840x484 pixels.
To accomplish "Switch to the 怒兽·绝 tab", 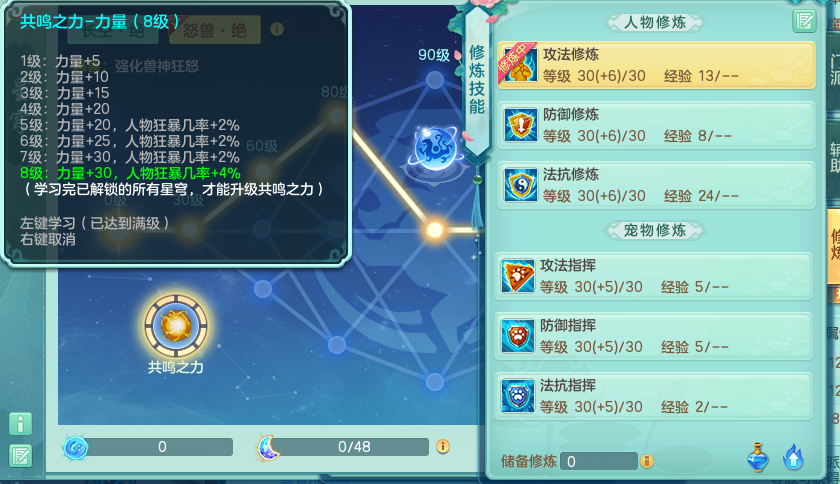I will (x=215, y=30).
